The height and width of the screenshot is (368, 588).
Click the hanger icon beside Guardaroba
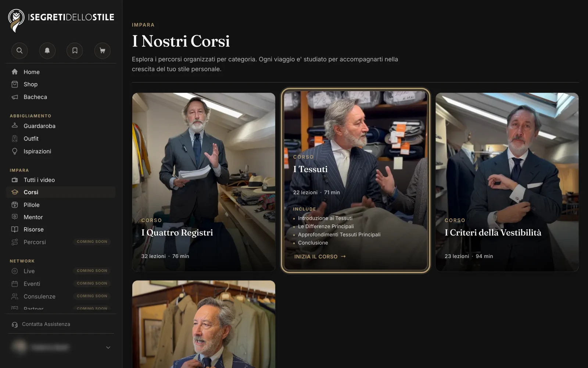coord(15,125)
